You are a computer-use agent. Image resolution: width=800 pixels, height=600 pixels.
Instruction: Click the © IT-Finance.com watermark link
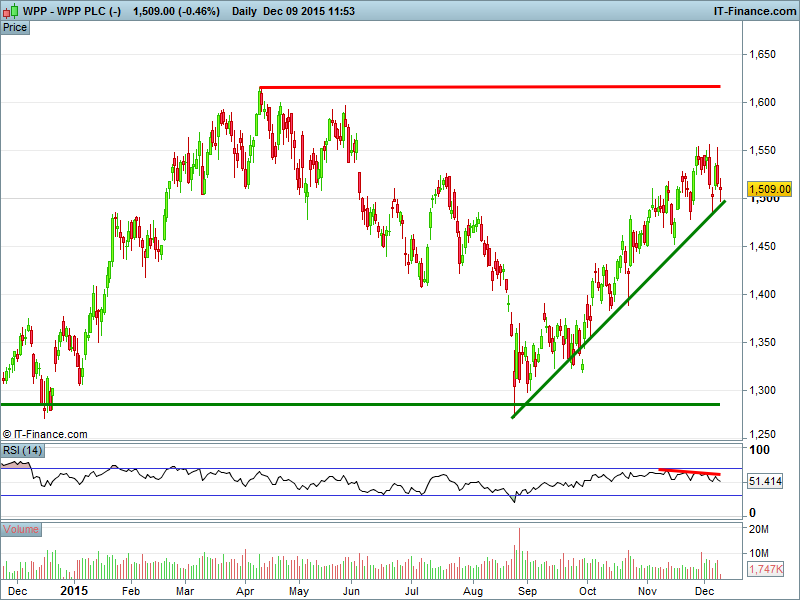tap(45, 434)
